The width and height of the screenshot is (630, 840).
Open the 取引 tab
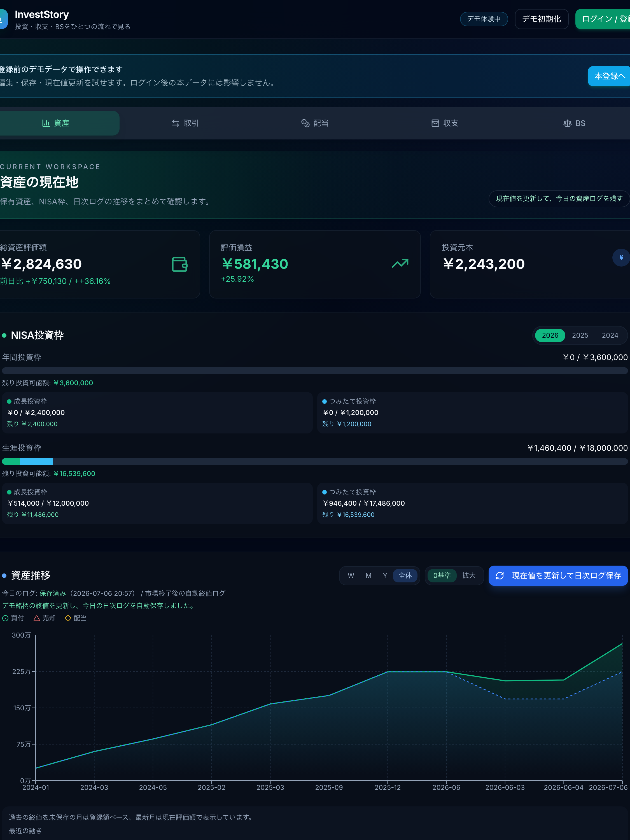(185, 123)
